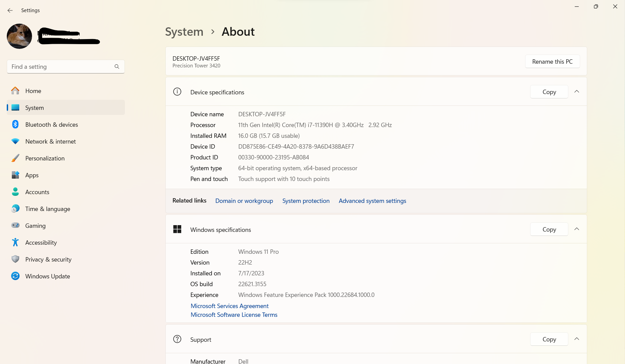Viewport: 625px width, 364px height.
Task: Collapse the Support section chevron
Action: tap(577, 339)
